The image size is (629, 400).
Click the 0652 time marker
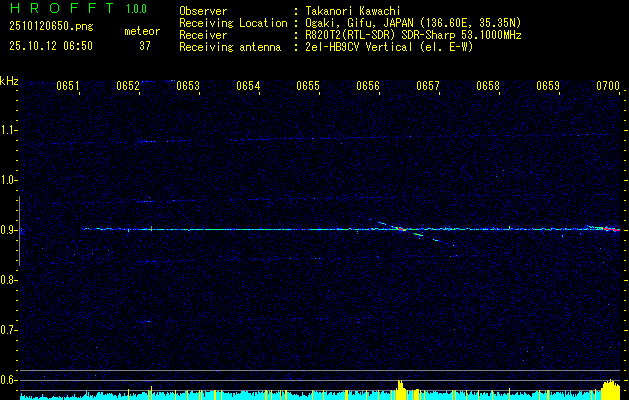[128, 85]
